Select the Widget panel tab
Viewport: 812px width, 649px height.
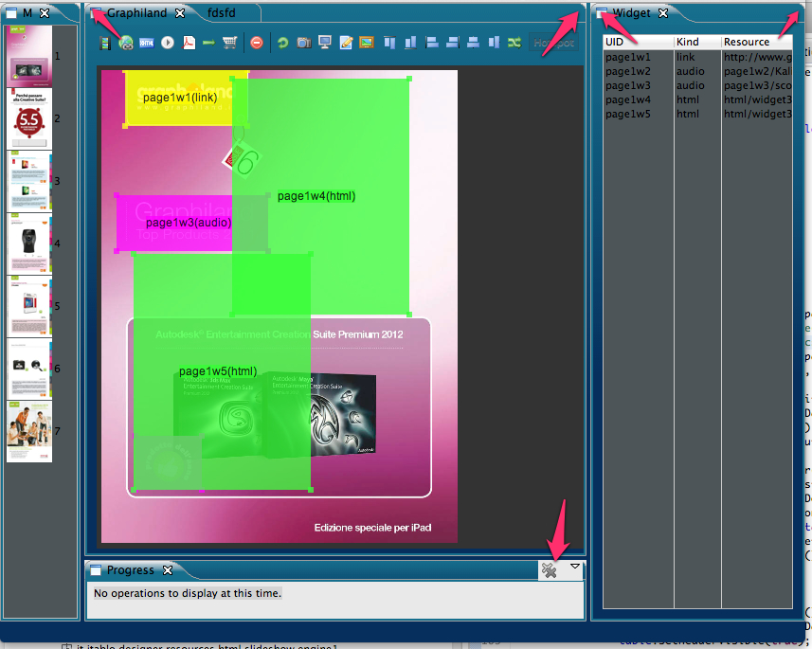click(631, 13)
